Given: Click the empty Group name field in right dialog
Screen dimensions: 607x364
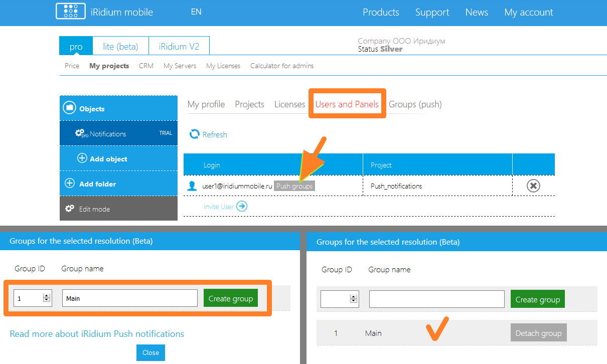Looking at the screenshot, I should (437, 299).
